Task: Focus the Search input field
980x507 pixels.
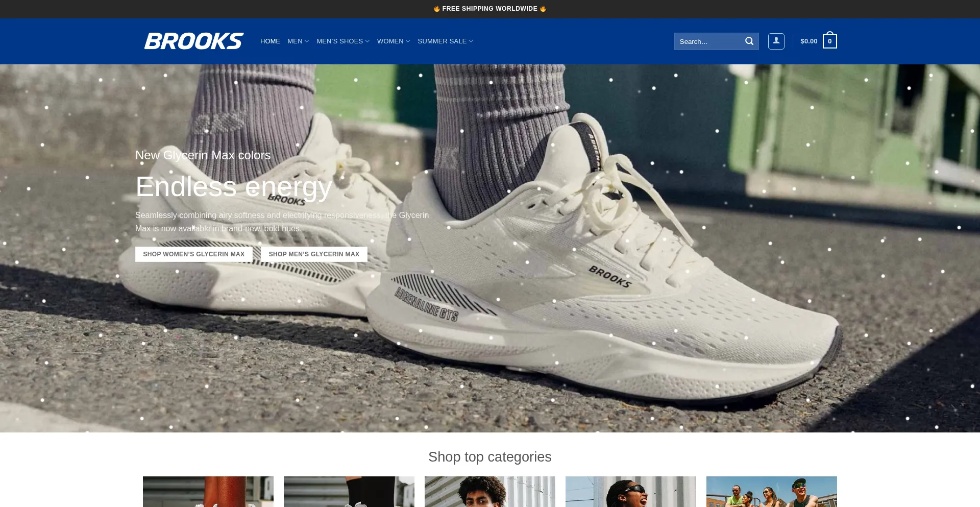Action: coord(708,41)
